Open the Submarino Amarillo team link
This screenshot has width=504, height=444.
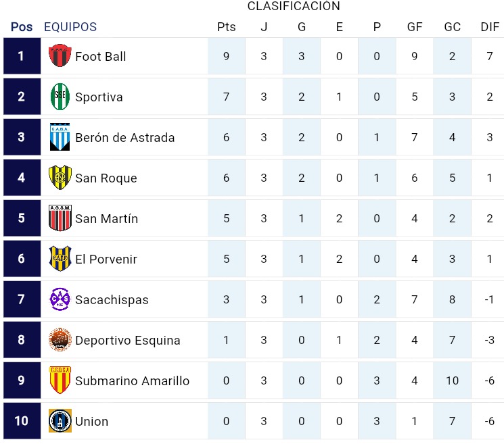tap(133, 380)
